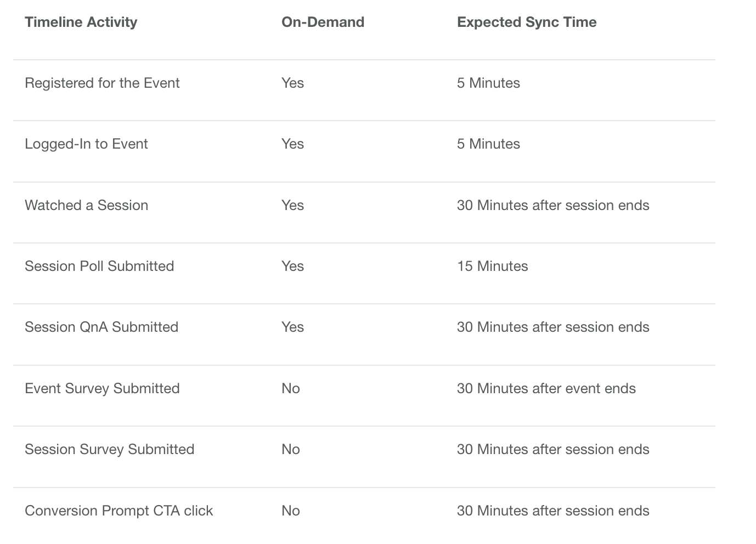This screenshot has height=544, width=756.
Task: Click the Conversion Prompt CTA click activity
Action: (119, 511)
